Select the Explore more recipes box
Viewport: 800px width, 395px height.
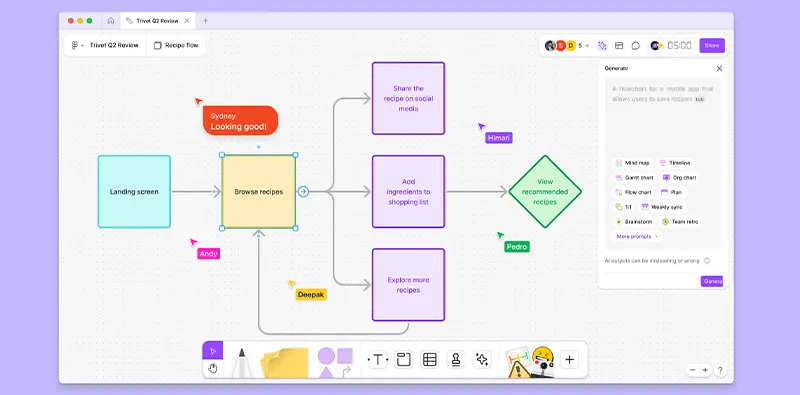click(x=408, y=285)
